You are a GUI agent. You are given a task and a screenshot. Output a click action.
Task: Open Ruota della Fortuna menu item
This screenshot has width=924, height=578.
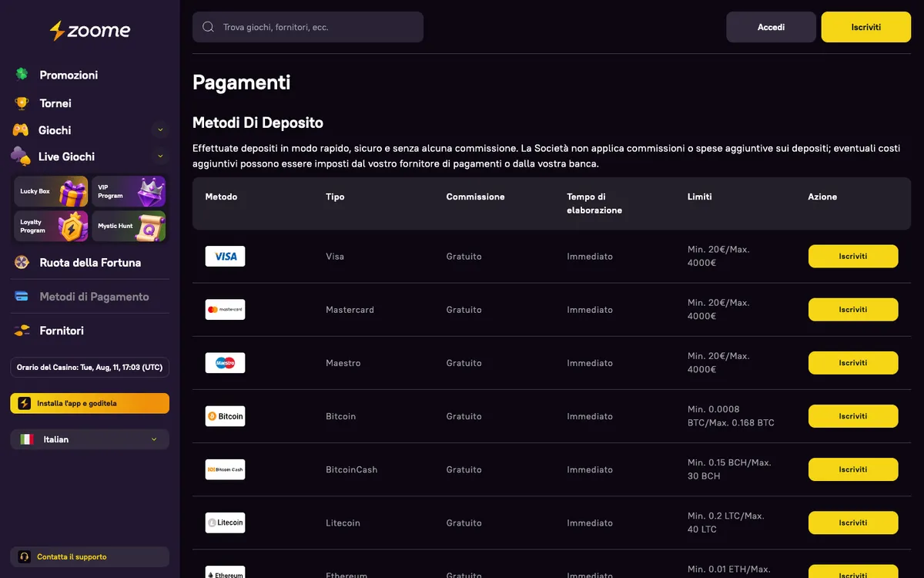(x=89, y=262)
